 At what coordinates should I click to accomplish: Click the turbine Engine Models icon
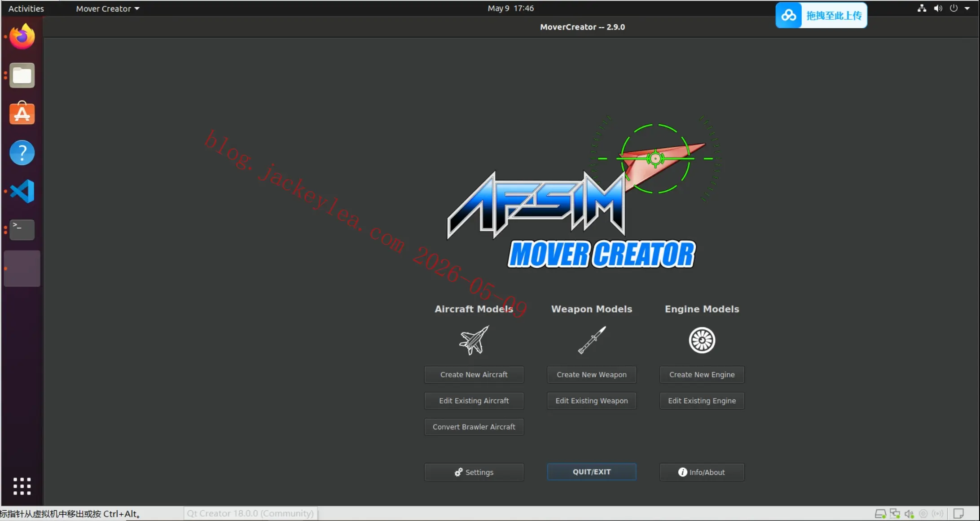(702, 340)
